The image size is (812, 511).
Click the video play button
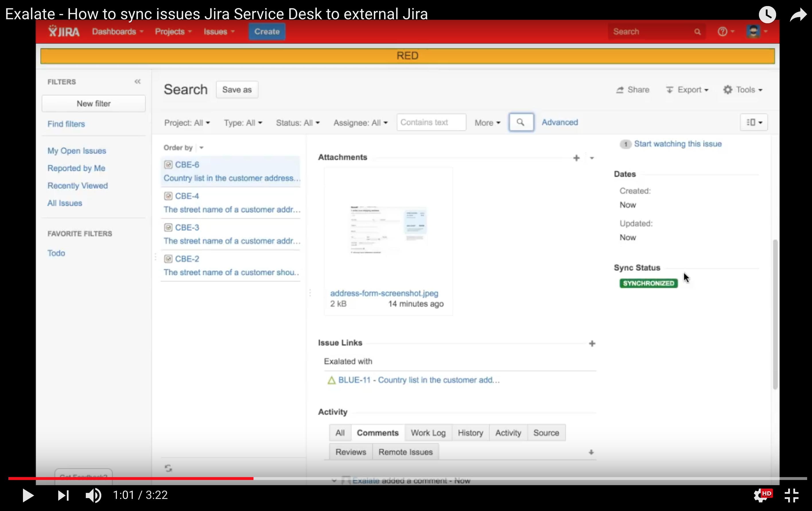[x=28, y=495]
